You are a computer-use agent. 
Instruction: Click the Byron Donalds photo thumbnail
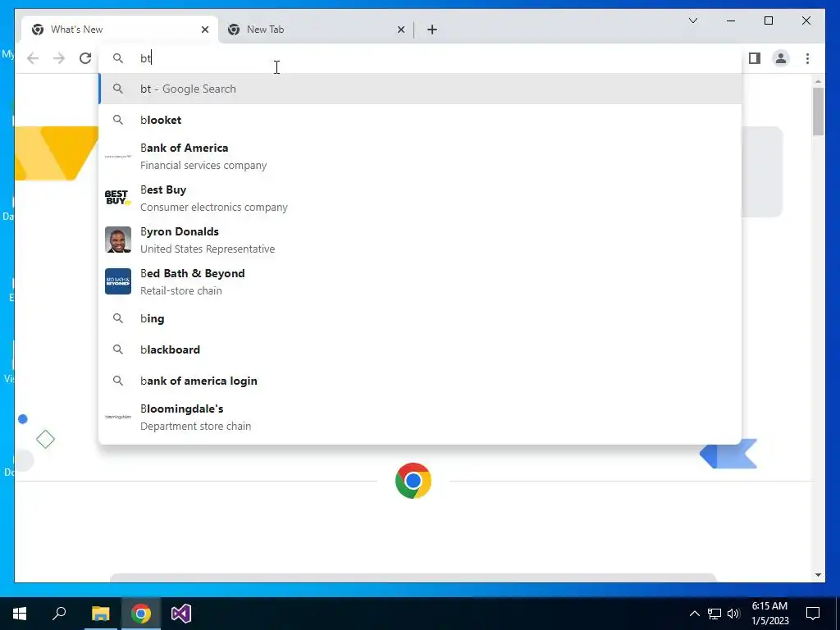point(118,240)
